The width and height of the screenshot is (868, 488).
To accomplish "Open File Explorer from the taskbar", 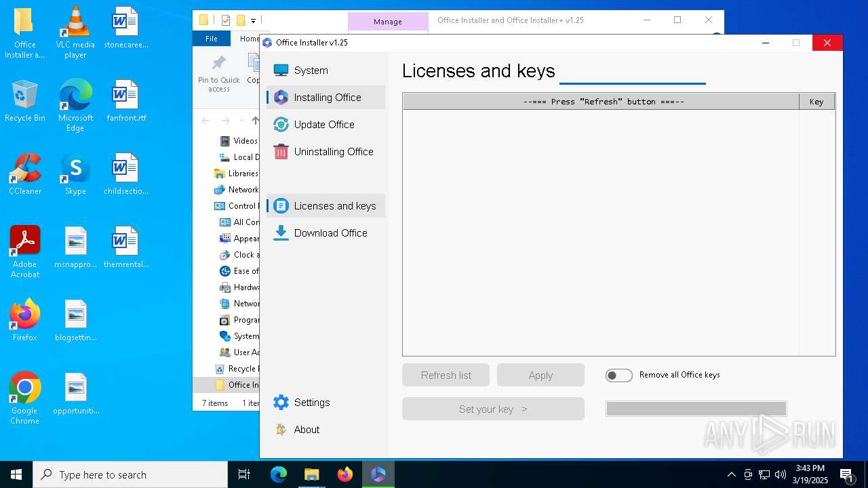I will coord(311,474).
